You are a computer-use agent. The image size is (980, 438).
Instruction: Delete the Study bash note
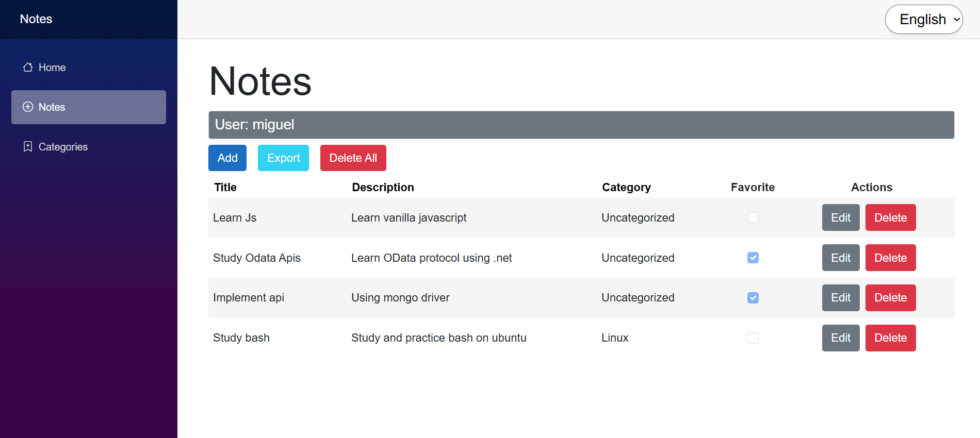(x=890, y=338)
